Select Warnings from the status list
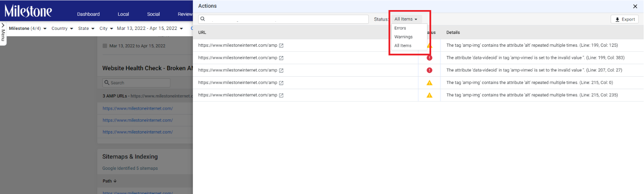 coord(403,37)
